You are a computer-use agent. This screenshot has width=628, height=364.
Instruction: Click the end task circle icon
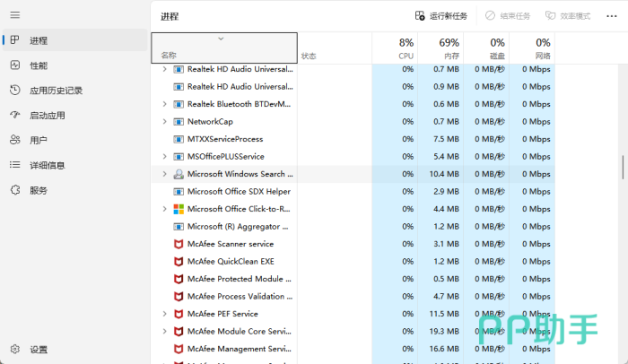click(x=490, y=15)
